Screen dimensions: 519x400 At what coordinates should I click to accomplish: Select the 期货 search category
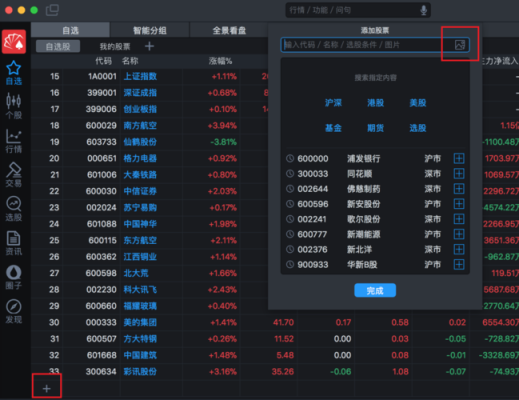pyautogui.click(x=375, y=128)
